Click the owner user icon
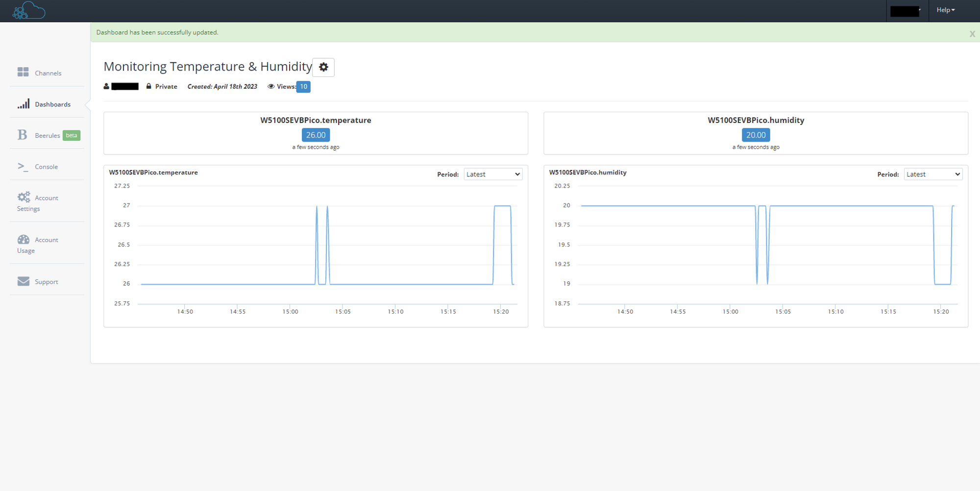The width and height of the screenshot is (980, 491). (106, 86)
